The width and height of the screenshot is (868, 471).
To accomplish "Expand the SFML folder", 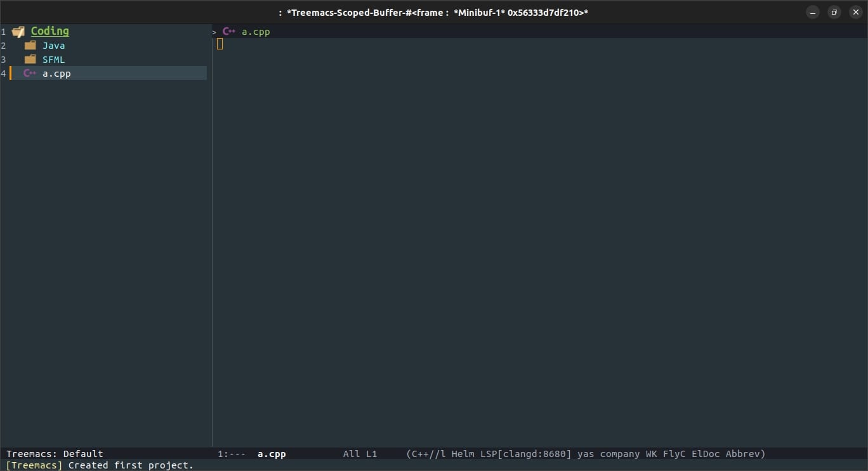I will (x=53, y=60).
